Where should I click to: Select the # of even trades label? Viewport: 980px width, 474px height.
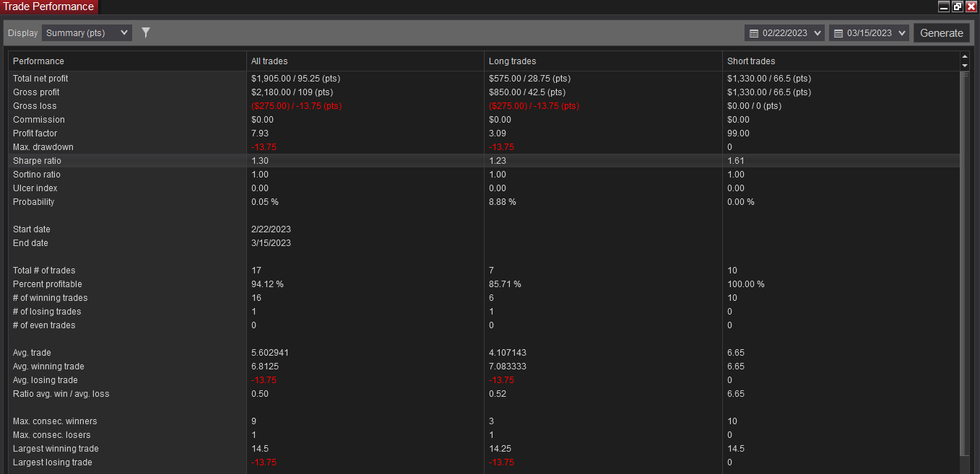[44, 325]
